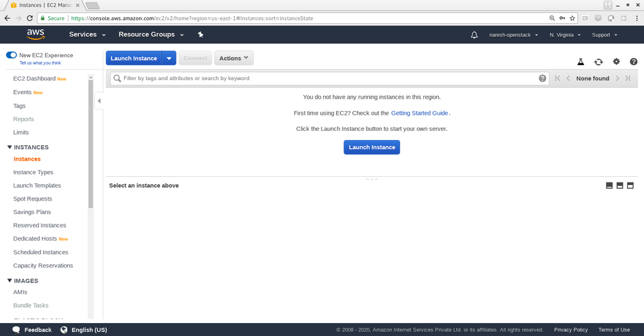The width and height of the screenshot is (644, 336).
Task: Open the Resource Groups menu
Action: [x=151, y=35]
